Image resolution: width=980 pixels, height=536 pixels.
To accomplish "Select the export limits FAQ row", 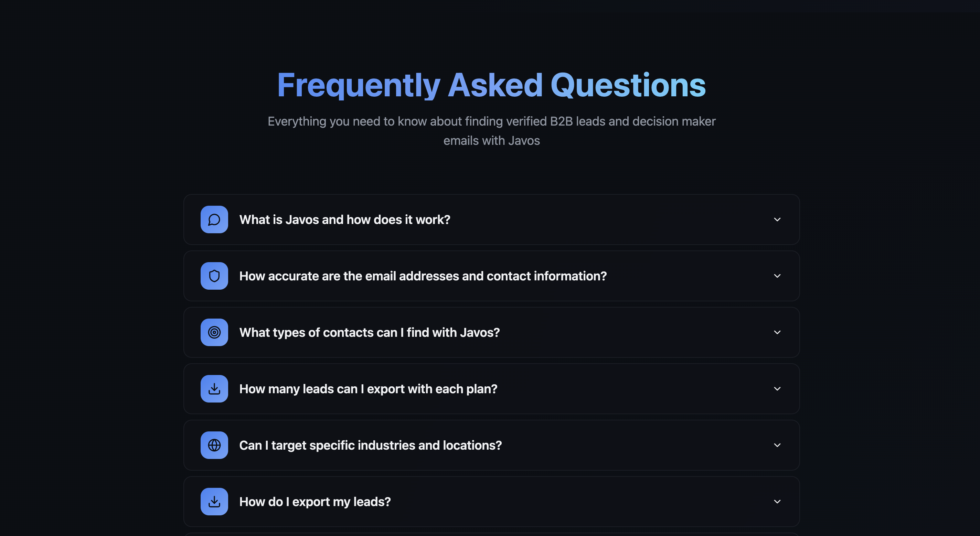I will tap(491, 389).
